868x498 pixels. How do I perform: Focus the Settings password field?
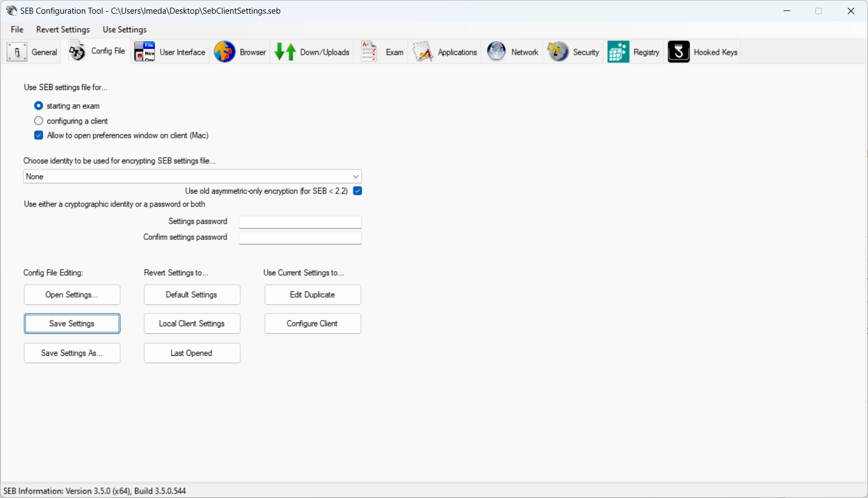tap(300, 222)
